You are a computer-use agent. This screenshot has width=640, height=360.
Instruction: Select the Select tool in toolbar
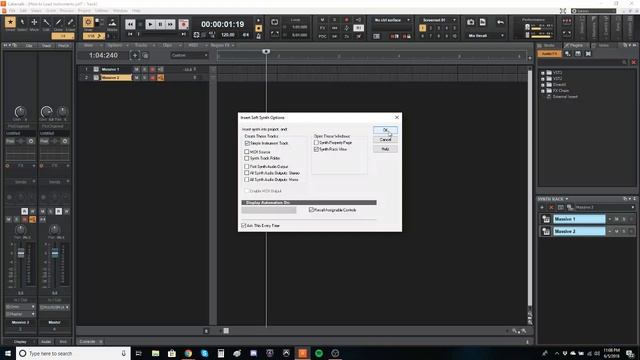click(x=22, y=22)
